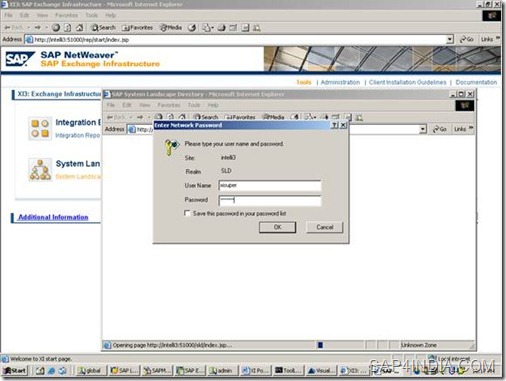
Task: Open the main window address bar dropdown
Action: pos(450,40)
